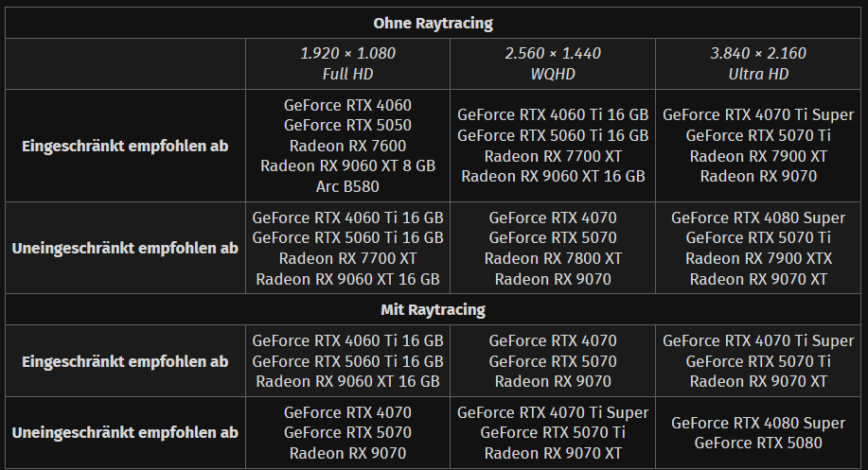This screenshot has height=470, width=868.
Task: Select "Radeon RX 7700 XT" in the Full HD column
Action: pyautogui.click(x=347, y=258)
